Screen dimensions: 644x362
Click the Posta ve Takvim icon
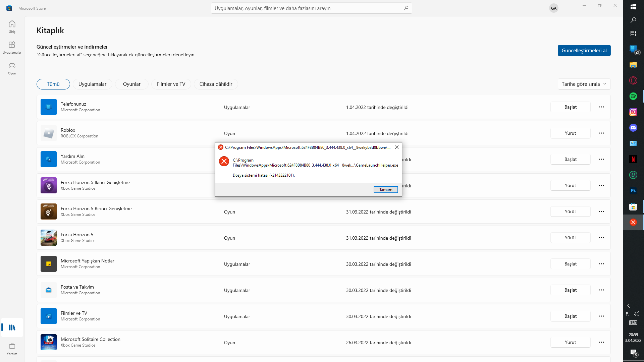49,290
